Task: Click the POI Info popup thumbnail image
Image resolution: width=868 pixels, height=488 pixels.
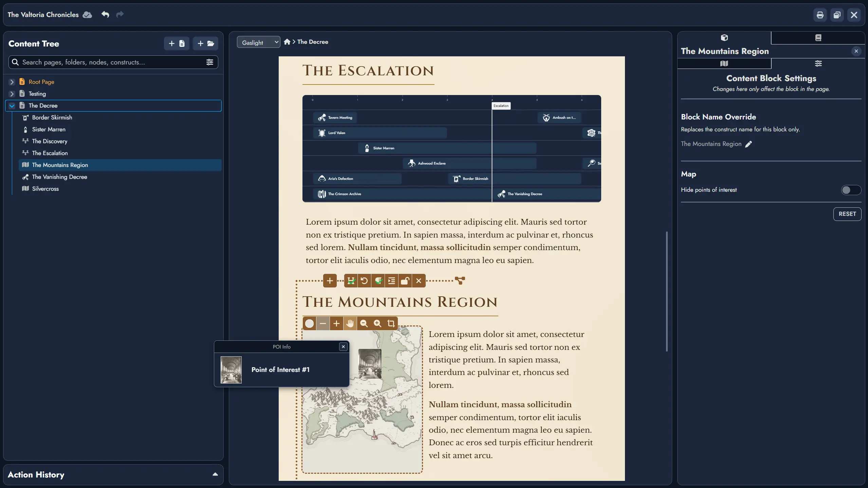Action: coord(231,370)
